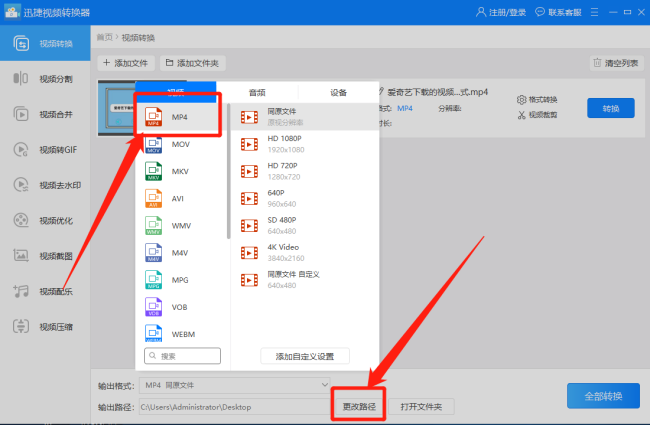Open the 视频去水印 sidebar section
This screenshot has height=425, width=650.
45,185
